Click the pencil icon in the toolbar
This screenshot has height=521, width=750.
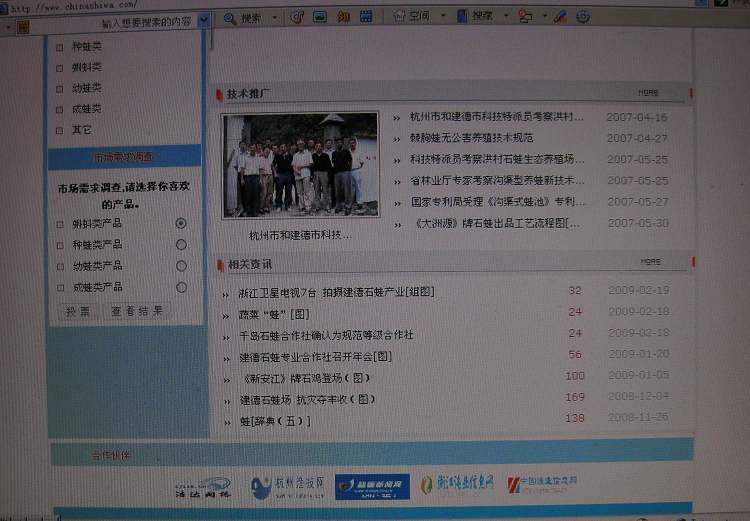pyautogui.click(x=560, y=17)
